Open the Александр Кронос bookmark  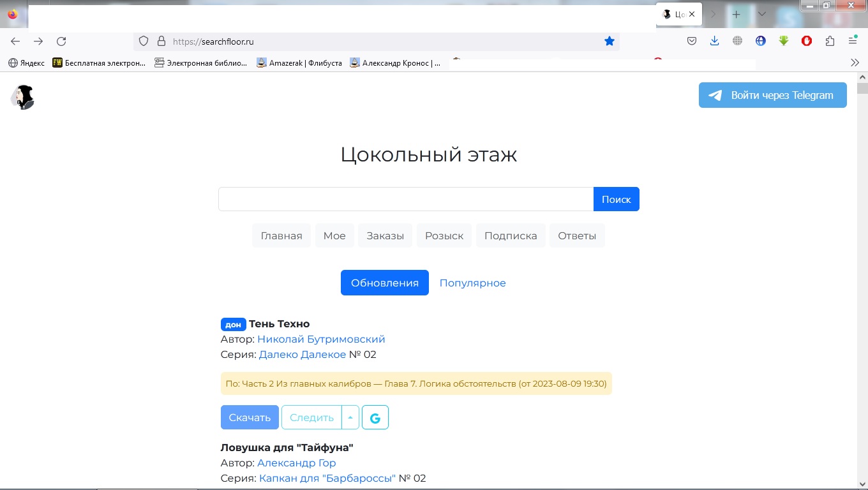point(395,63)
